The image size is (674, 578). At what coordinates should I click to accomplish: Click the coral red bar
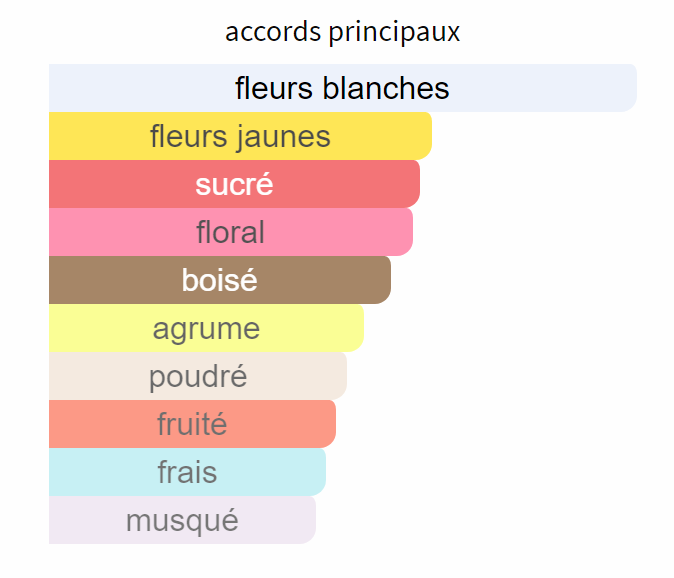(x=234, y=184)
